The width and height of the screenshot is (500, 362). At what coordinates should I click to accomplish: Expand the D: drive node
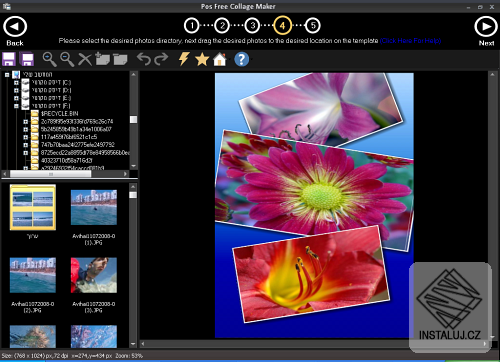[x=16, y=90]
